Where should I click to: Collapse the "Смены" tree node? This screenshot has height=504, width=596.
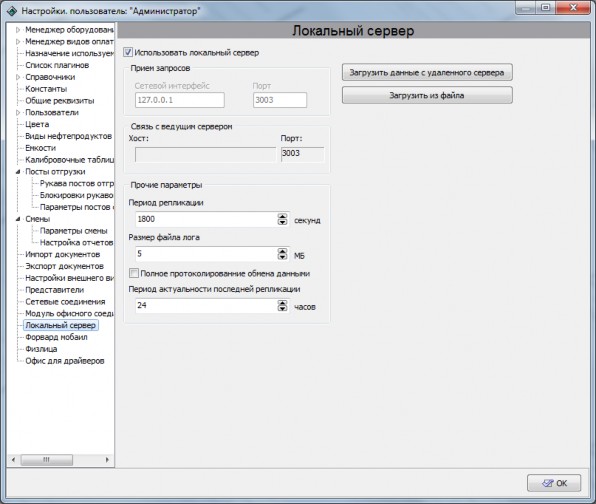point(18,219)
